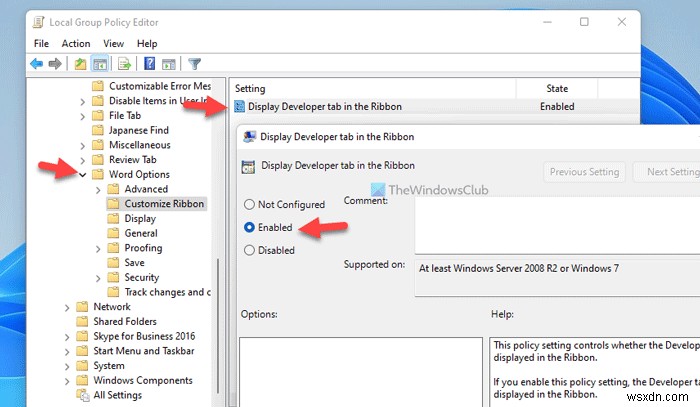Image resolution: width=700 pixels, height=407 pixels.
Task: Click the All Settings icon in tree
Action: click(83, 395)
